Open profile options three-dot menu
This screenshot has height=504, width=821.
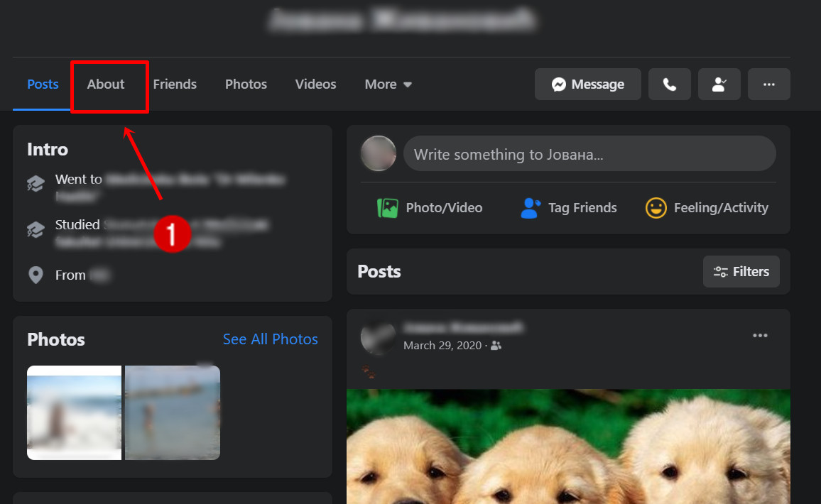(768, 84)
